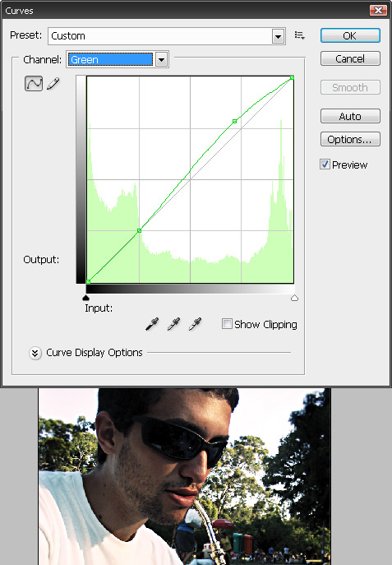Close the Curves dialog

tap(378, 10)
